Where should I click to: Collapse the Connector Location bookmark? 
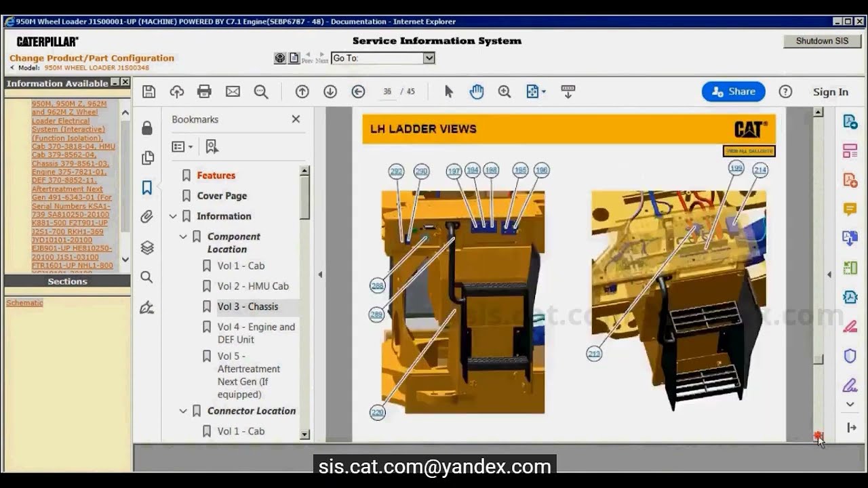point(183,411)
